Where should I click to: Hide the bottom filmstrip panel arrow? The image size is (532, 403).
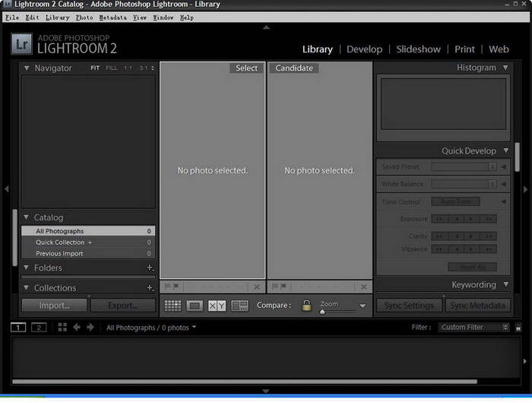click(x=266, y=391)
